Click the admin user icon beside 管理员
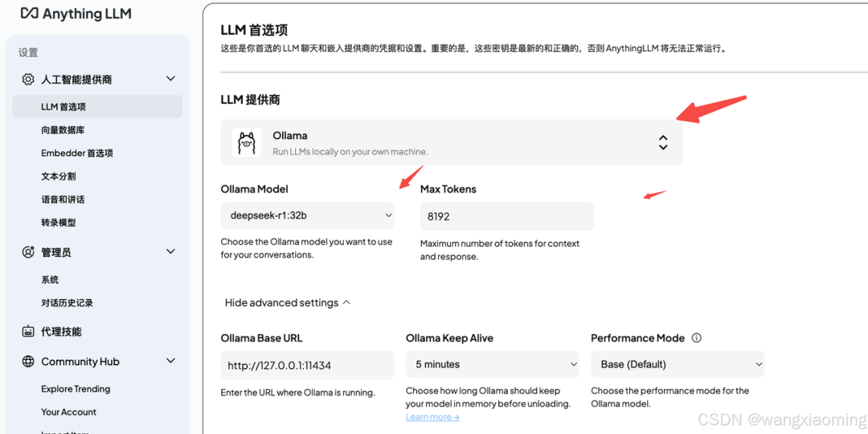Image resolution: width=868 pixels, height=434 pixels. 27,252
